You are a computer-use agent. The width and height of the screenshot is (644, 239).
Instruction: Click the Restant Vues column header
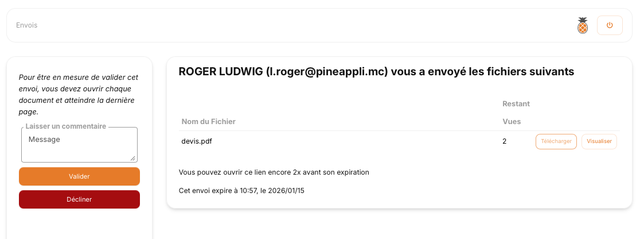click(x=516, y=113)
